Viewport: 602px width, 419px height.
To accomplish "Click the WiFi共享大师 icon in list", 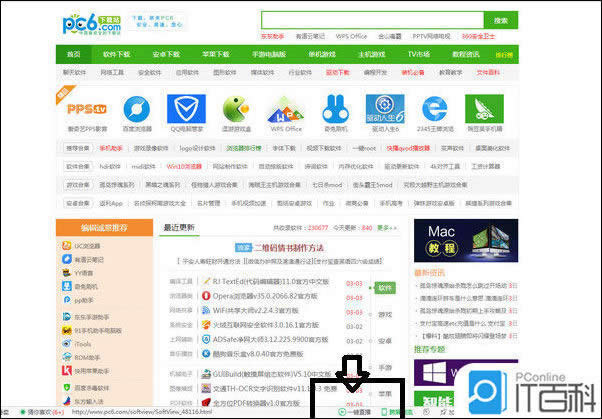I will pyautogui.click(x=206, y=310).
